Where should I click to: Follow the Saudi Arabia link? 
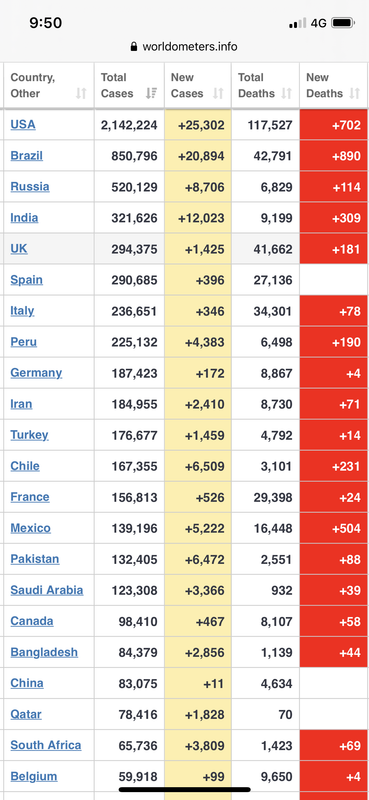tap(46, 590)
